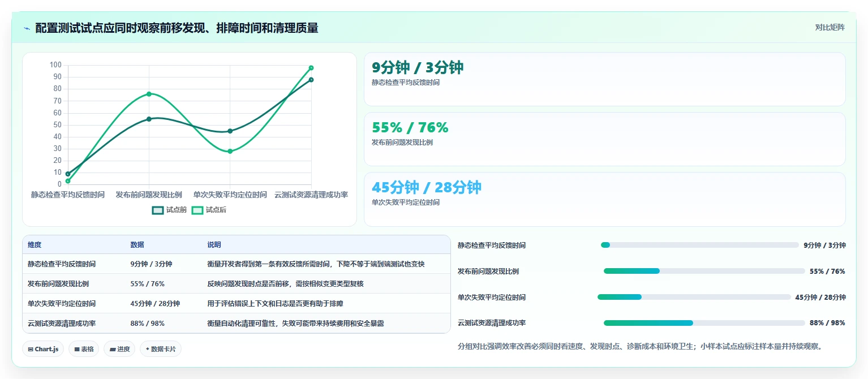The width and height of the screenshot is (868, 379).
Task: Click the table cell 88% / 98%
Action: pos(147,324)
